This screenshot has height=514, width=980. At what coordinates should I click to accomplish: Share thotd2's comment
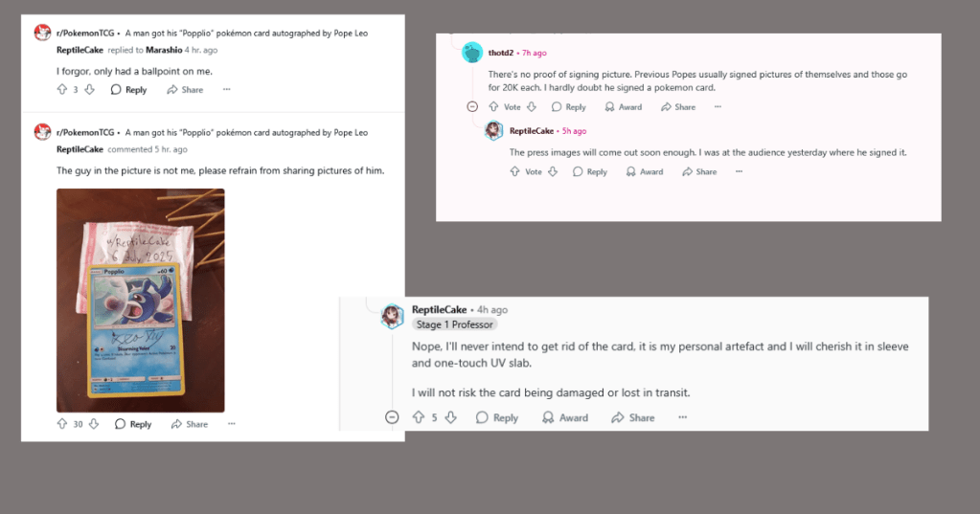click(x=679, y=107)
